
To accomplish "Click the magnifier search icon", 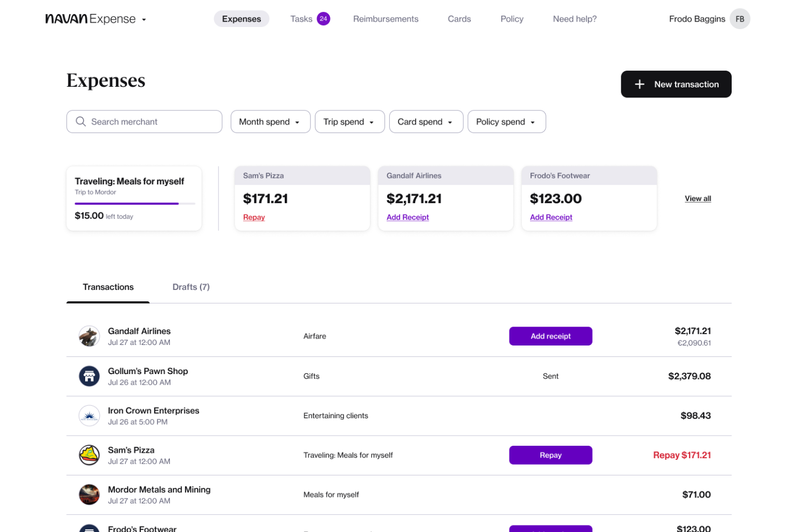I will 81,122.
